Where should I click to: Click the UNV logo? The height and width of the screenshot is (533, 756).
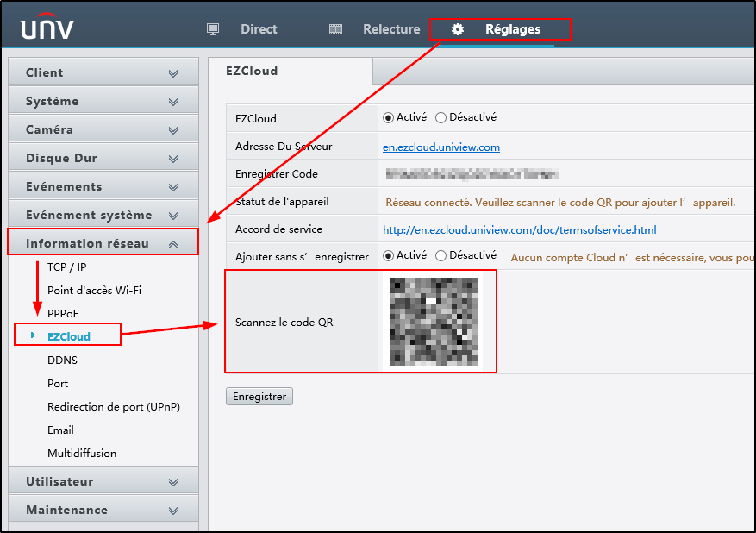[47, 27]
